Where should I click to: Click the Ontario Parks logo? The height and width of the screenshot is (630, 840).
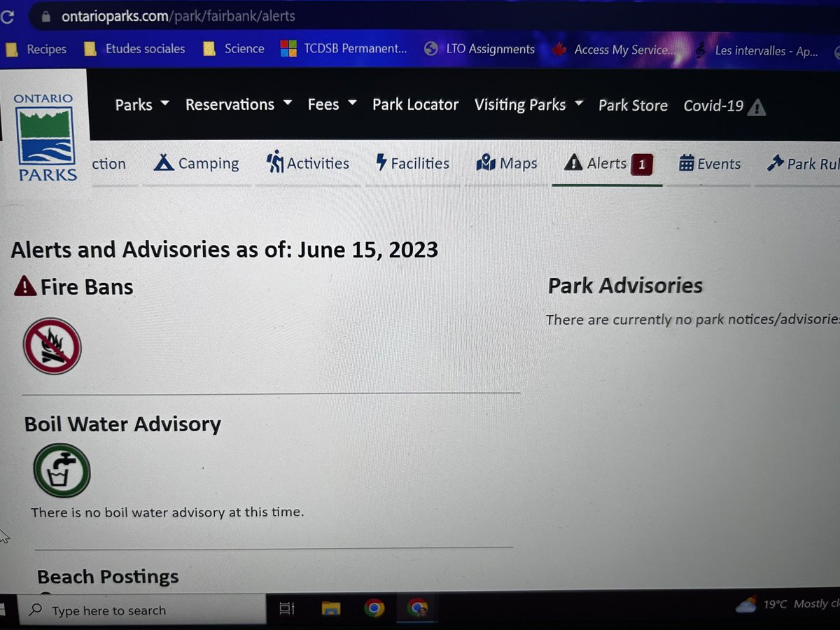(47, 137)
